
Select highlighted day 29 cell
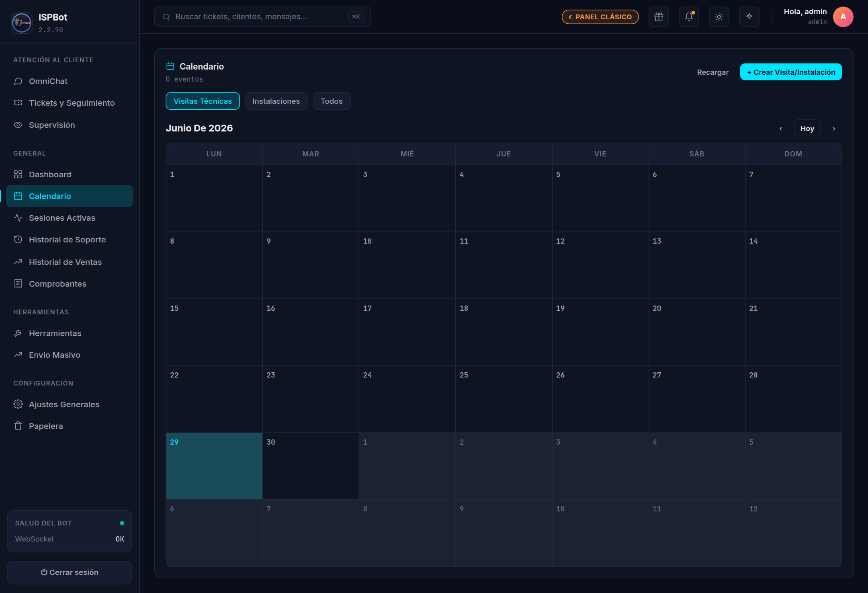tap(214, 466)
